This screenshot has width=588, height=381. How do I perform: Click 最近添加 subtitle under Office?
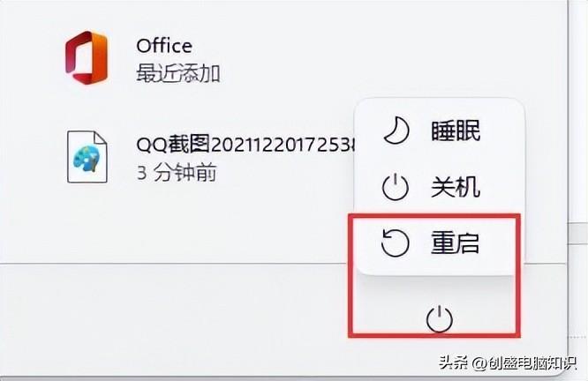tap(178, 73)
